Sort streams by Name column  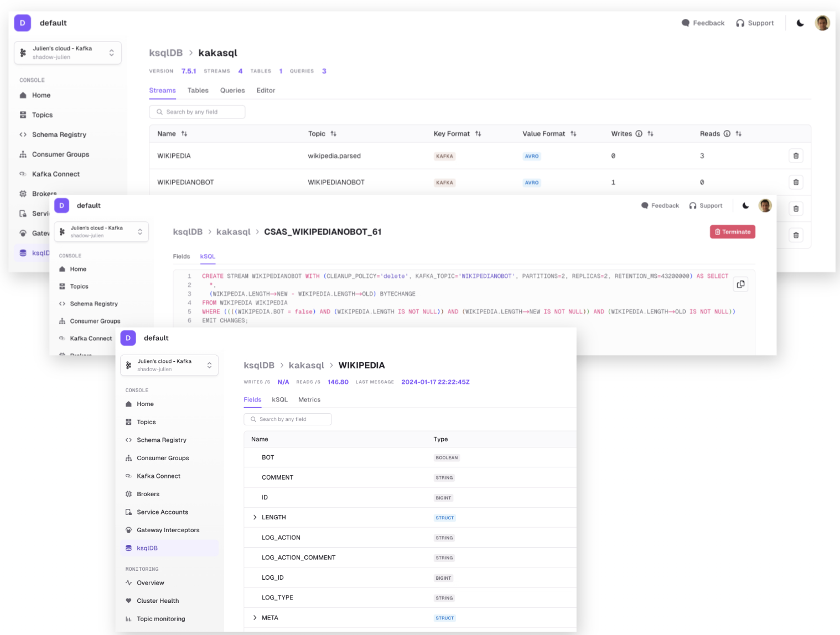pyautogui.click(x=184, y=134)
